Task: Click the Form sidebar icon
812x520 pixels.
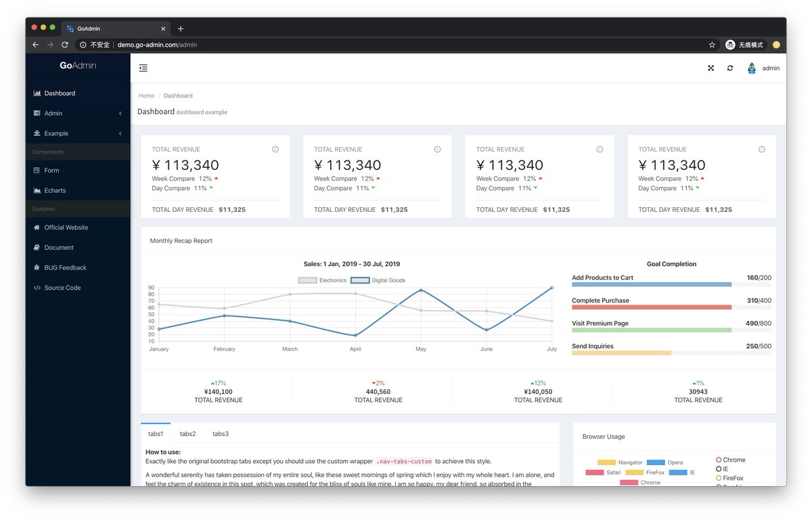Action: pyautogui.click(x=37, y=171)
